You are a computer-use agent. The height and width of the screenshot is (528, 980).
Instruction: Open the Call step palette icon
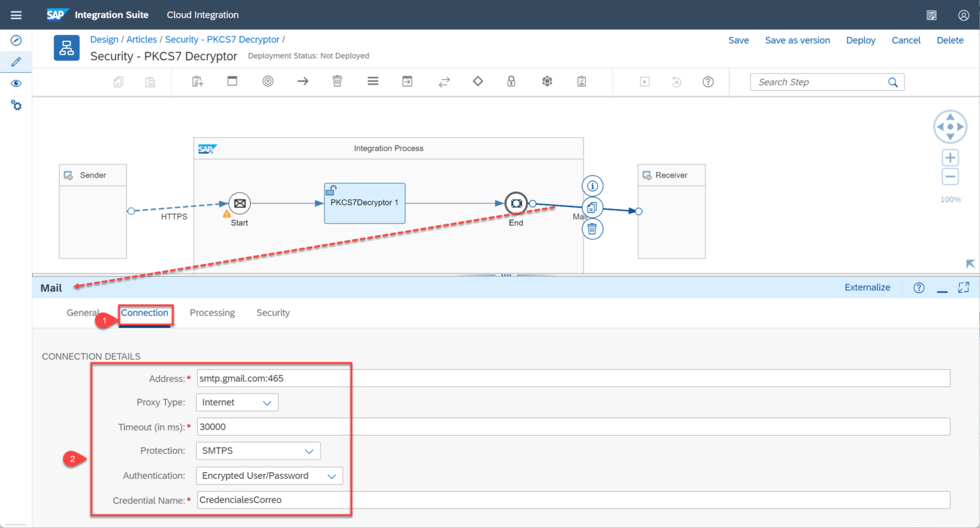pyautogui.click(x=407, y=81)
